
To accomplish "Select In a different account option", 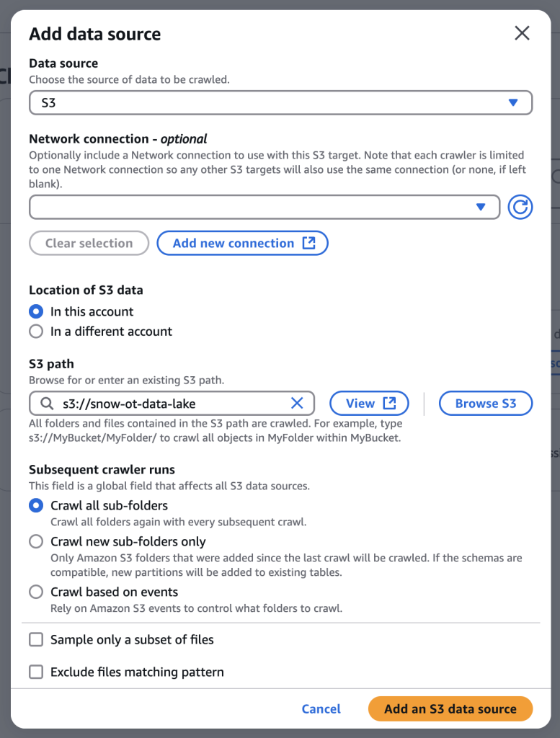I will point(36,332).
